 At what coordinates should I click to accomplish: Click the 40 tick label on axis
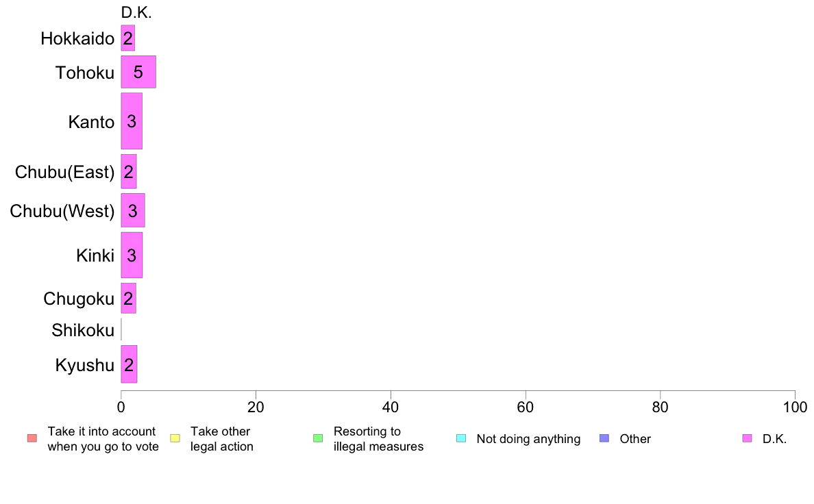[x=391, y=407]
